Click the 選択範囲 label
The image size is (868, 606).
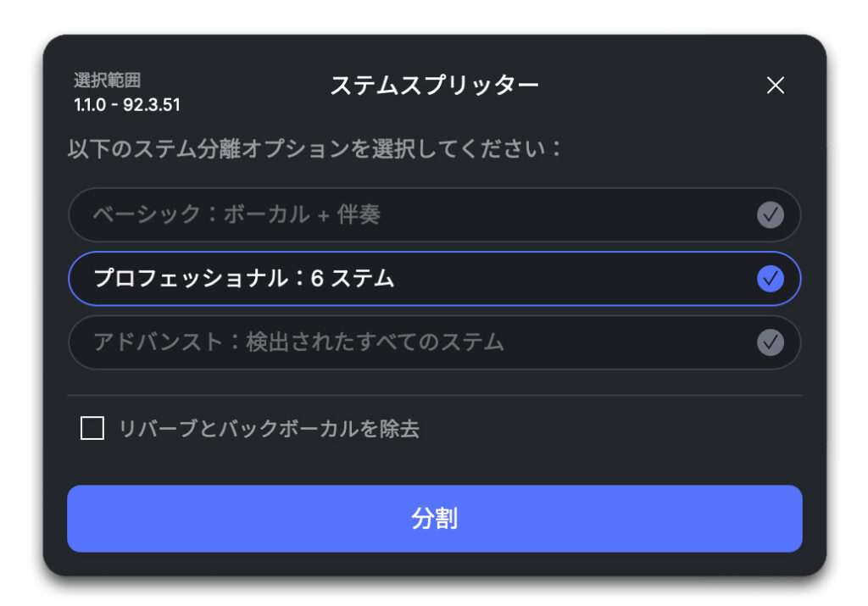[108, 81]
